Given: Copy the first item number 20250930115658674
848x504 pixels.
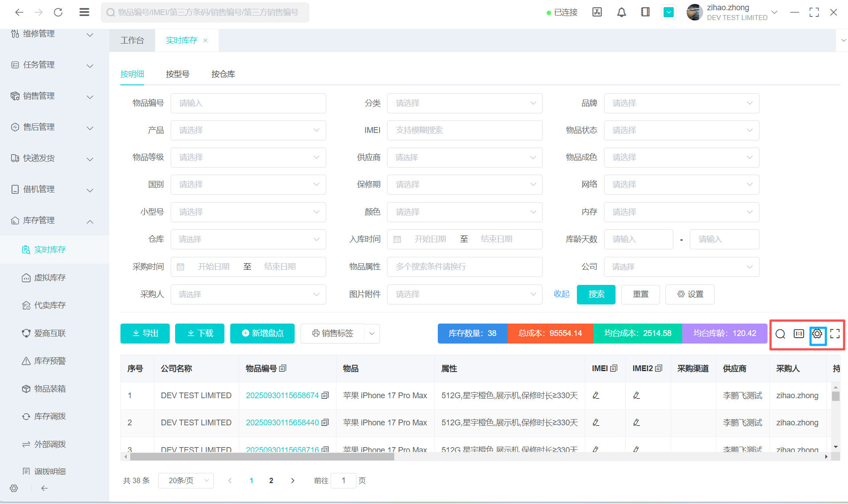Looking at the screenshot, I should tap(325, 396).
